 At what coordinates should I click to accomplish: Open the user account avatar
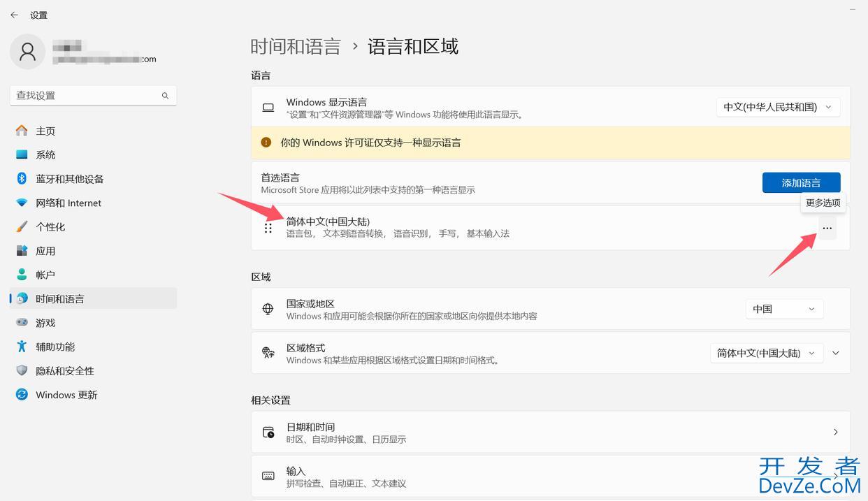pyautogui.click(x=28, y=52)
